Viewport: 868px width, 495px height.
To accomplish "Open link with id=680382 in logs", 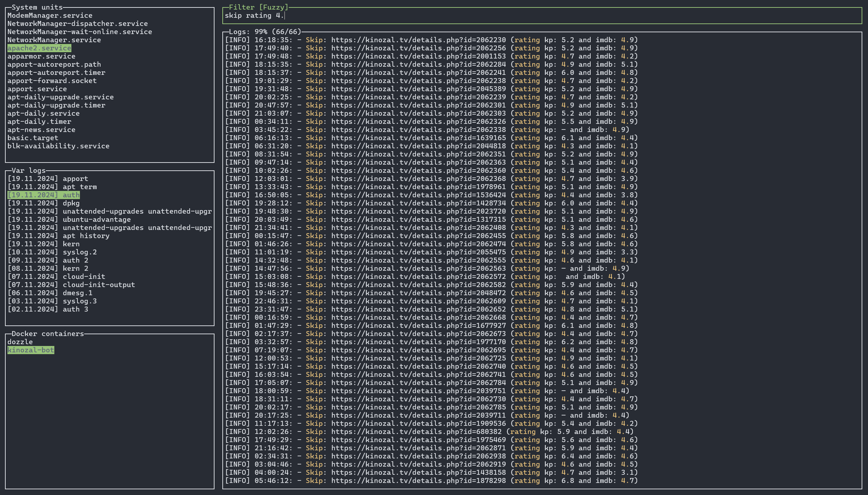I will 416,431.
